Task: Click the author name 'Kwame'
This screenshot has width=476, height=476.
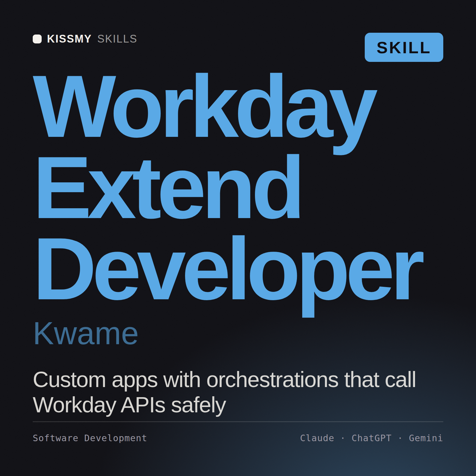Action: 86,334
